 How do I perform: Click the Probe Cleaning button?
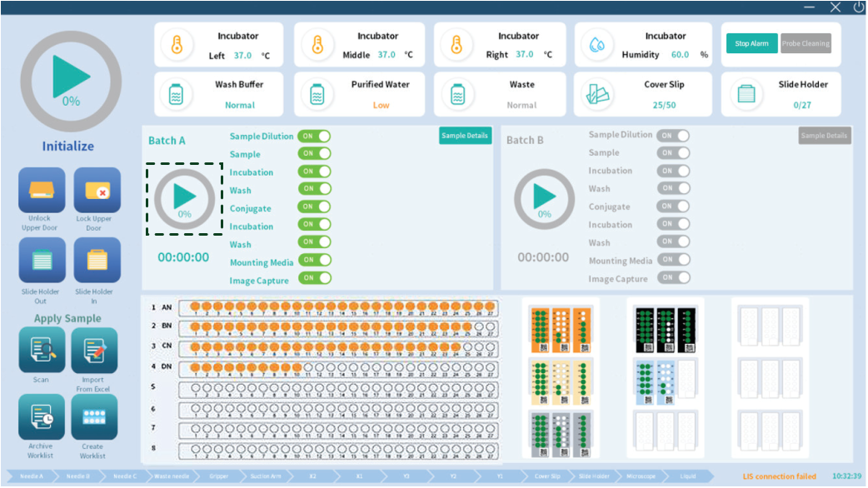pyautogui.click(x=806, y=43)
